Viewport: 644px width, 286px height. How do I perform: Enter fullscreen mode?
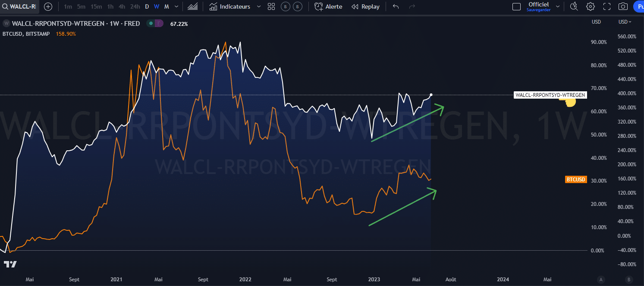[x=607, y=6]
